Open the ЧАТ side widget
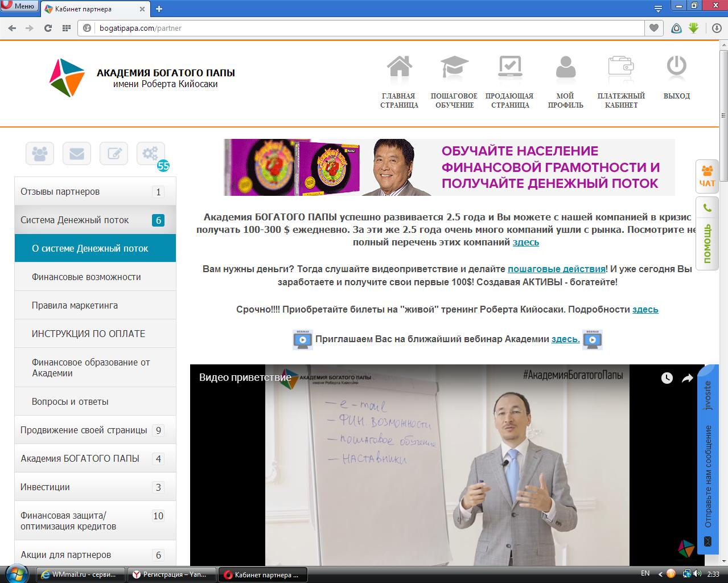The height and width of the screenshot is (583, 728). (707, 176)
